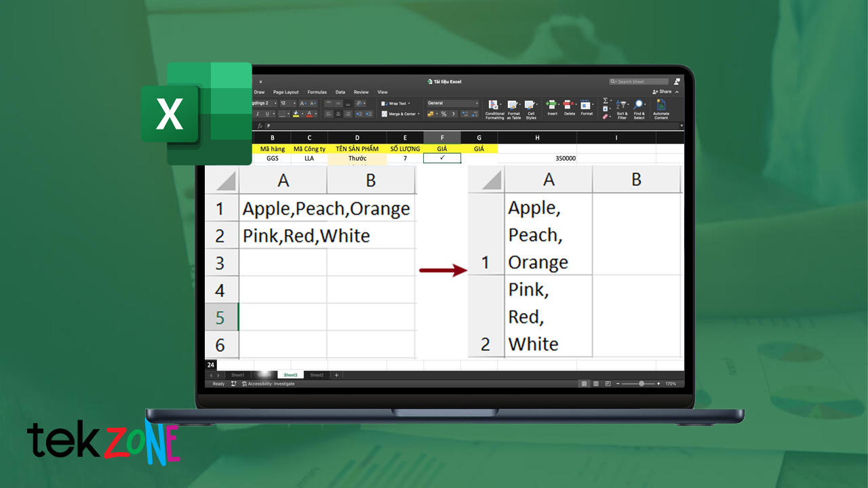868x488 pixels.
Task: Switch to the Sheet1 tab
Action: coord(238,375)
